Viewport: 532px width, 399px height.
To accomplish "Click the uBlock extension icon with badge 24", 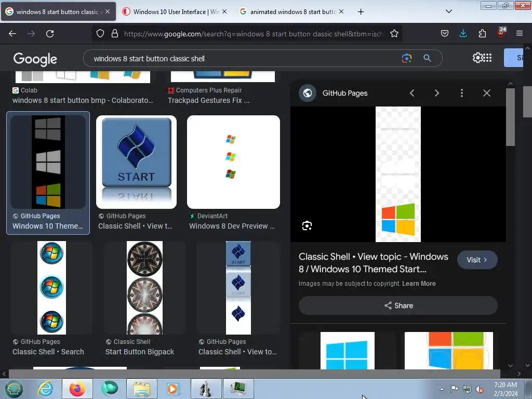I will tap(501, 33).
